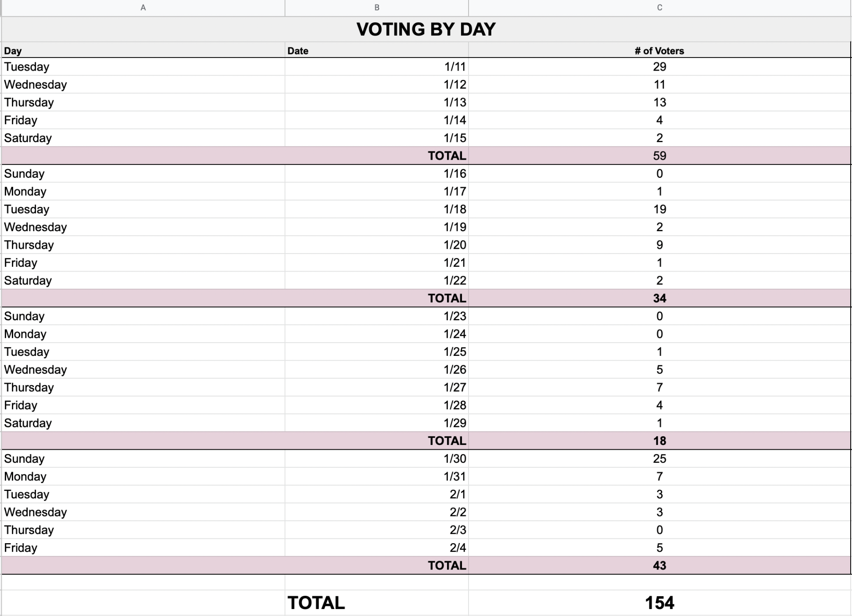
Task: Select column A header
Action: coord(143,8)
